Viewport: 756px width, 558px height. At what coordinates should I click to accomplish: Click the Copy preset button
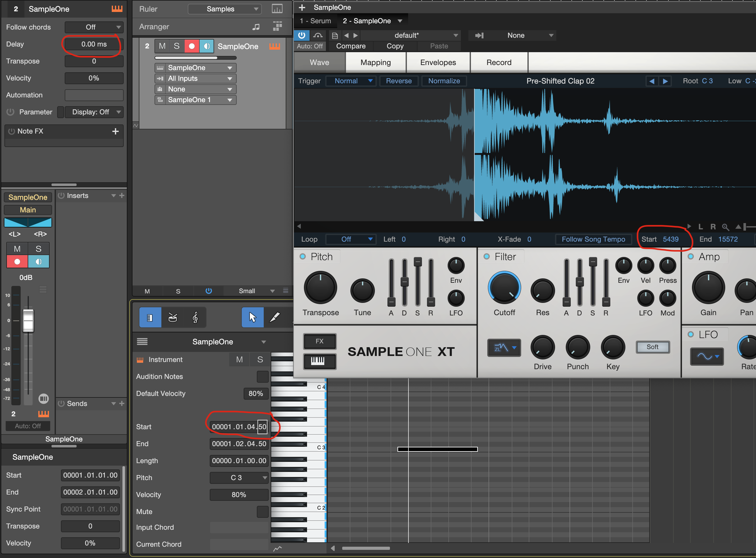pos(395,46)
